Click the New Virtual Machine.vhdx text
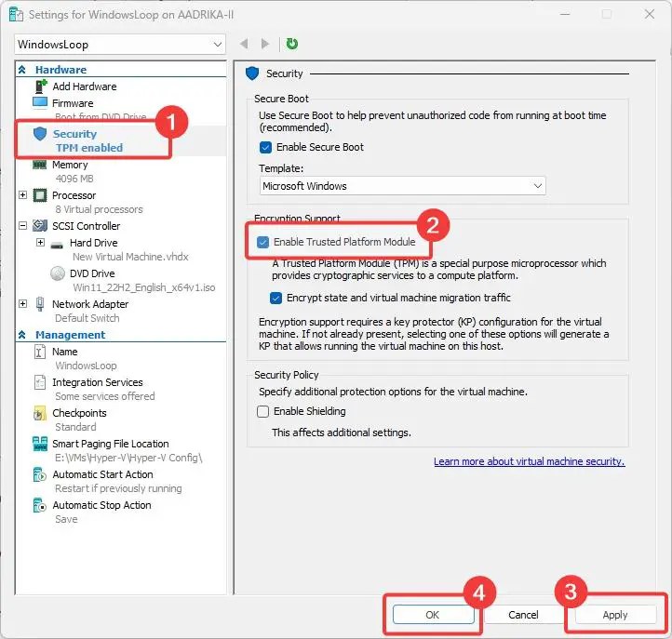Image resolution: width=672 pixels, height=639 pixels. coord(130,257)
